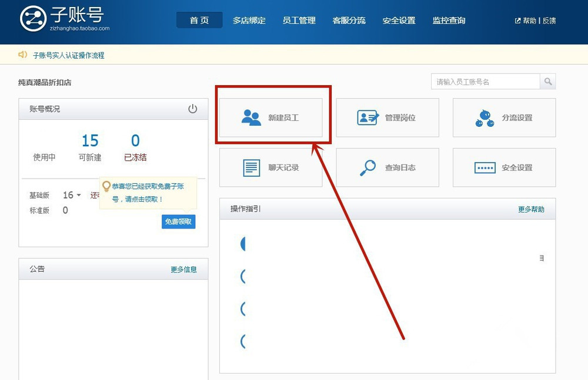Click 更多信息 link in 公告
Image resolution: width=588 pixels, height=380 pixels.
(x=183, y=270)
